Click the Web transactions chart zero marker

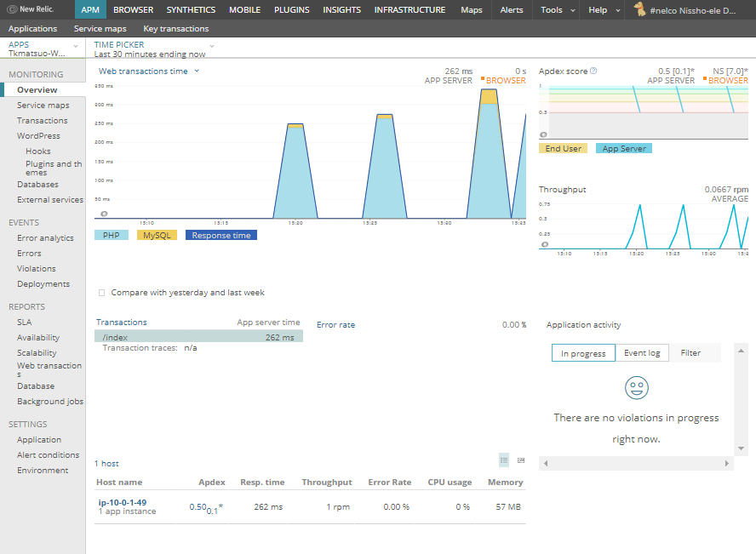[x=104, y=214]
